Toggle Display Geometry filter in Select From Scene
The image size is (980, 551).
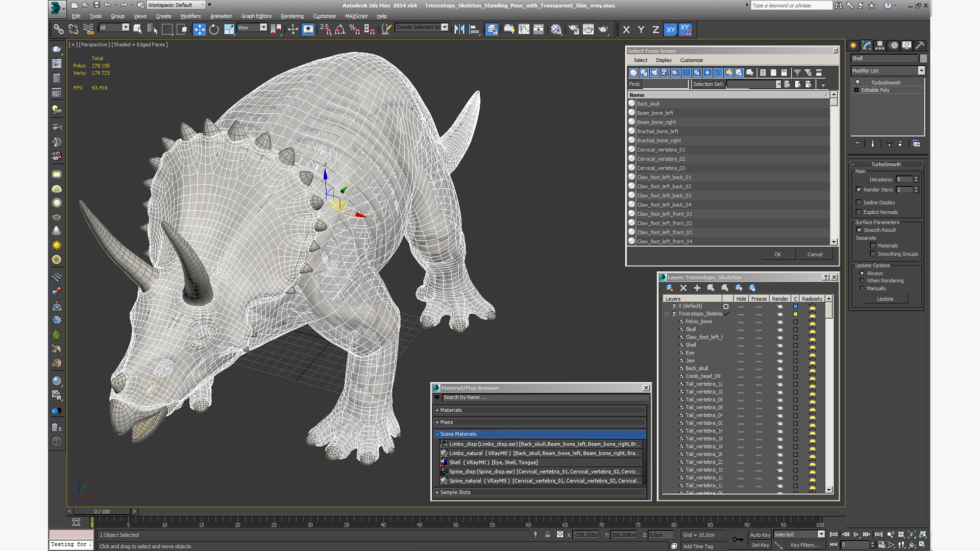click(633, 72)
